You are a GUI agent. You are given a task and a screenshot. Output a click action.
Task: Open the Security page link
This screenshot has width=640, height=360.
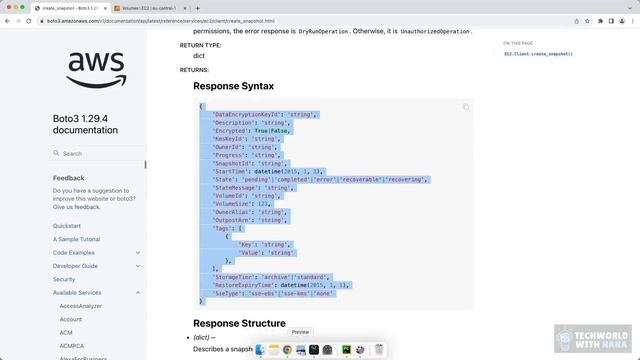64,279
